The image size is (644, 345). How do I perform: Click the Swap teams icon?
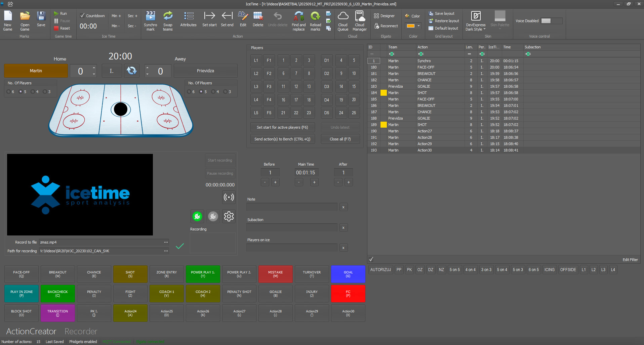point(167,20)
